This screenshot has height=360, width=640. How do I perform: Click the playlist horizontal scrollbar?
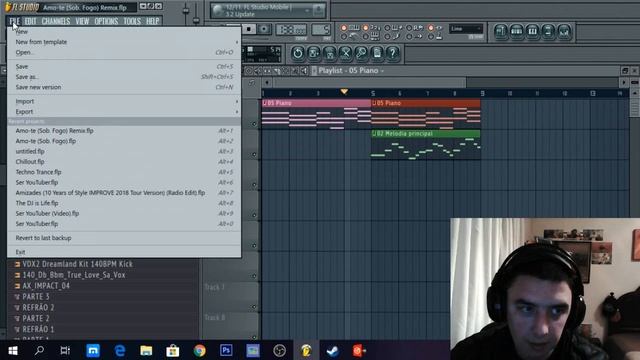pyautogui.click(x=370, y=83)
